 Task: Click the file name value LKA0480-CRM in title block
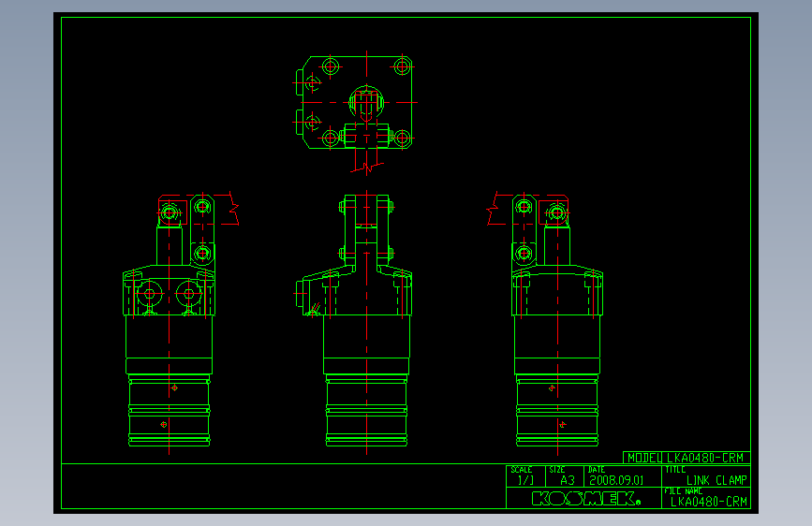click(x=709, y=502)
